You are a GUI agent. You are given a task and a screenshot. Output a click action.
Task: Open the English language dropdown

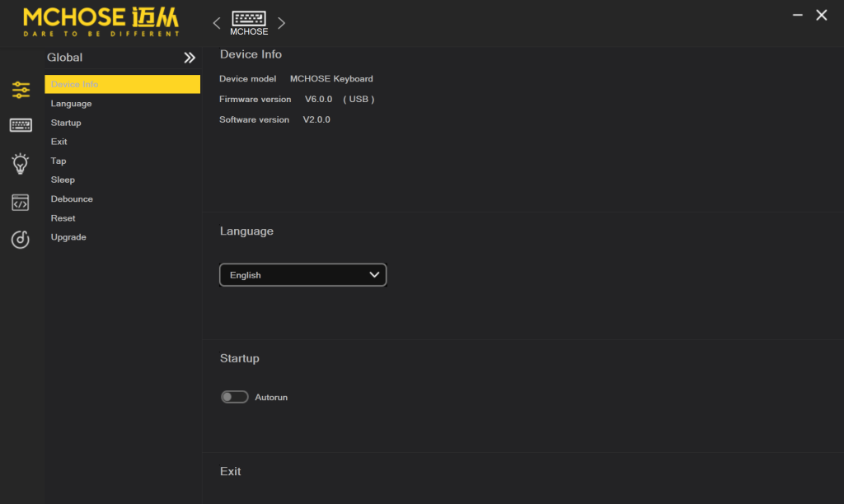tap(302, 275)
